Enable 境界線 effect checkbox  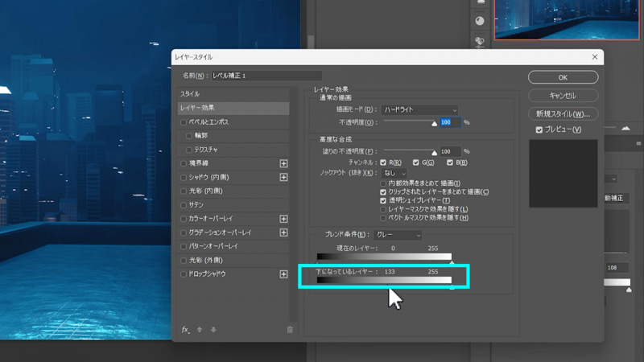(184, 163)
